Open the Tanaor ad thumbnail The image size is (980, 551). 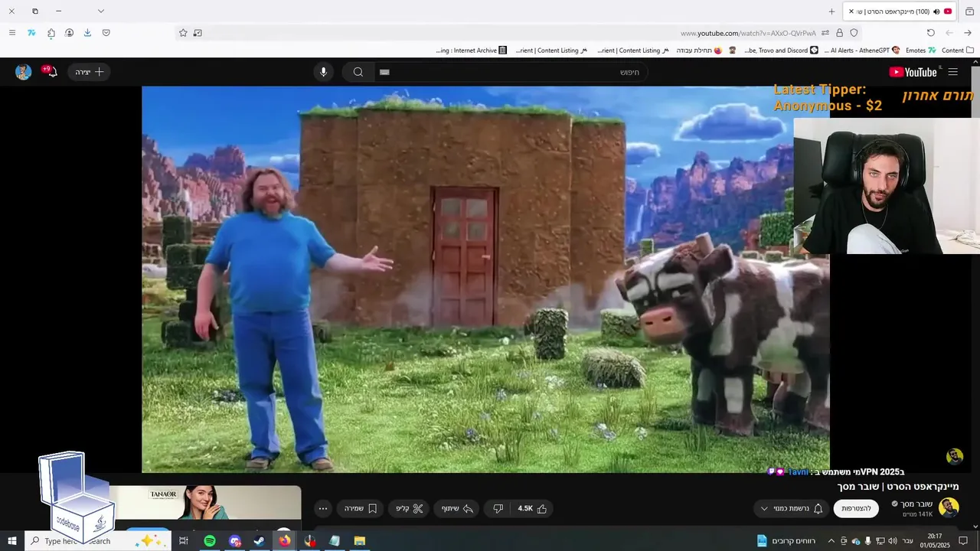(x=207, y=503)
